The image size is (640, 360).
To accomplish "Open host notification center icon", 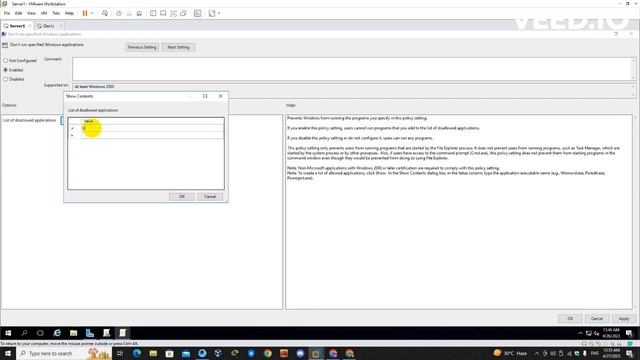I will tap(629, 353).
